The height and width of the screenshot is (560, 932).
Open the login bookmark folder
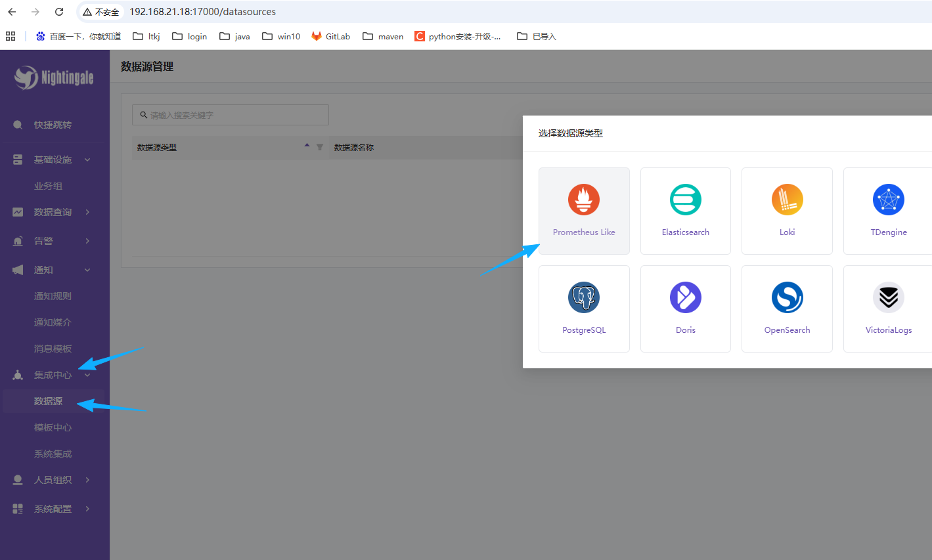pyautogui.click(x=190, y=36)
